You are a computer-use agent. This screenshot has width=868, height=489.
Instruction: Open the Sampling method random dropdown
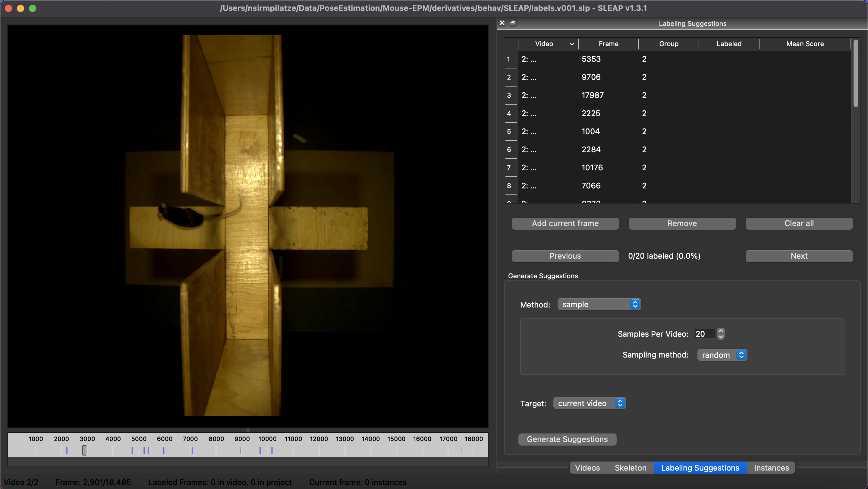click(722, 355)
